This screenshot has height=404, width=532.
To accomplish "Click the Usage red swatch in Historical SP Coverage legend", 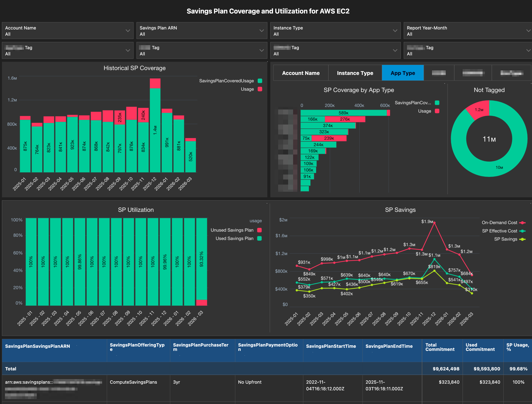I will (260, 89).
